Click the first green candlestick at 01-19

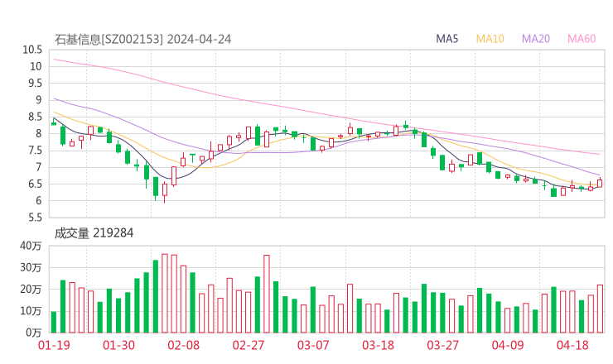54,122
